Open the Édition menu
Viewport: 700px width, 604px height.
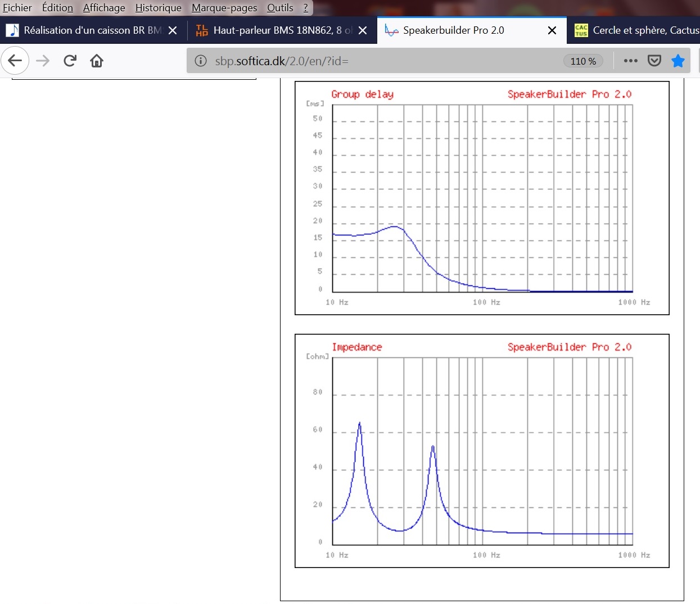click(57, 8)
